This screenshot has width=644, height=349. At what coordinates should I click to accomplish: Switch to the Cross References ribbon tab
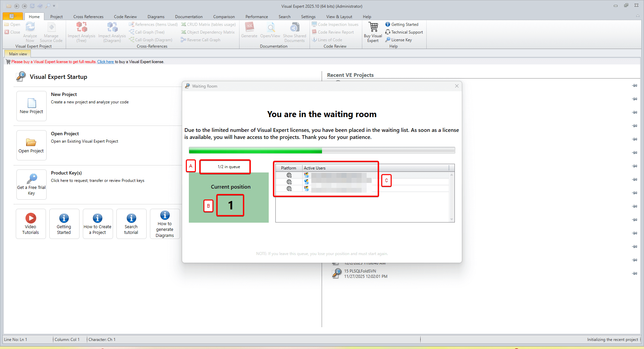pos(88,17)
